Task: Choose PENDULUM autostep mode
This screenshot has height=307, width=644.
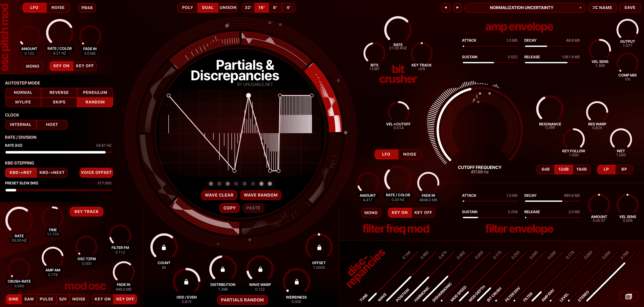Action: [x=95, y=92]
